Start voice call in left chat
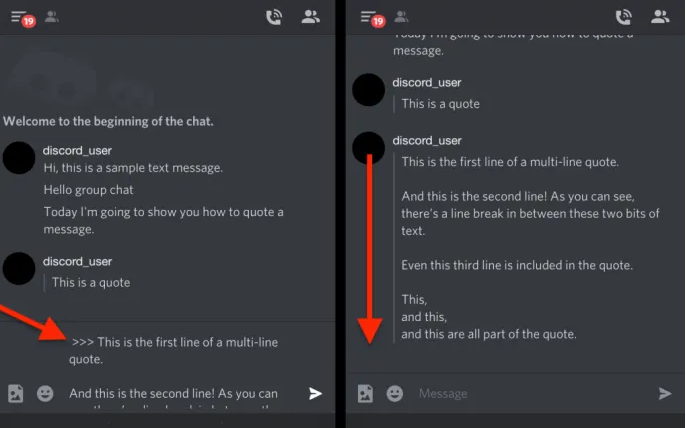 (274, 17)
